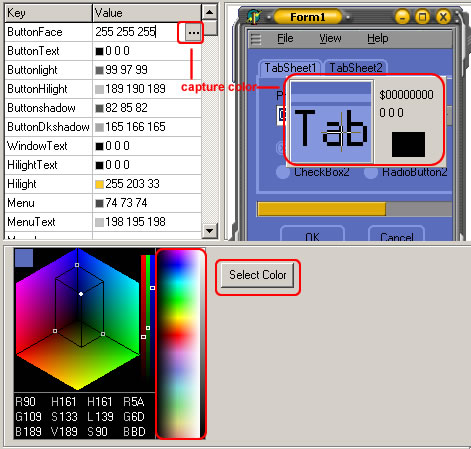The image size is (471, 449).
Task: Open the Help menu in Form1
Action: 378,38
